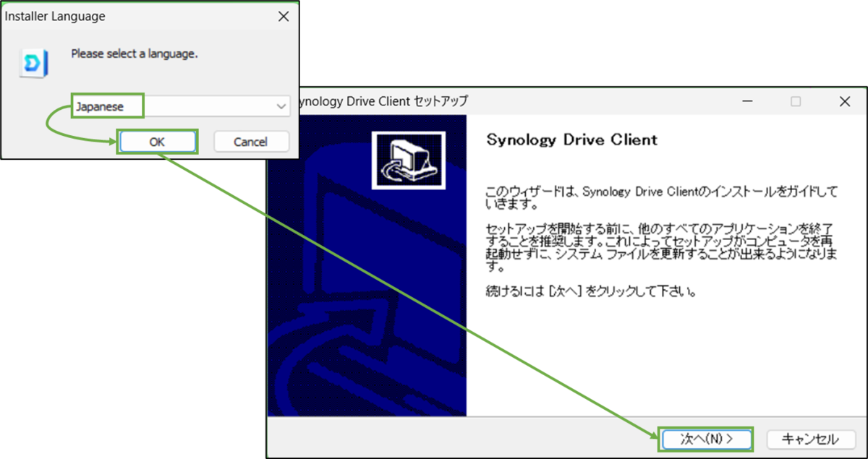Click the 'このウィザードは' intro paragraph
This screenshot has width=868, height=459.
[662, 199]
